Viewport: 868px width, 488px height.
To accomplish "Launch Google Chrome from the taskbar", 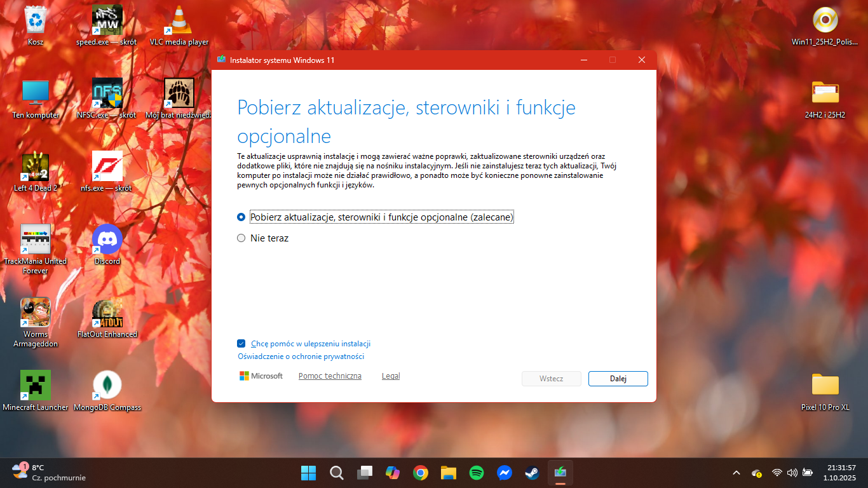I will click(420, 473).
